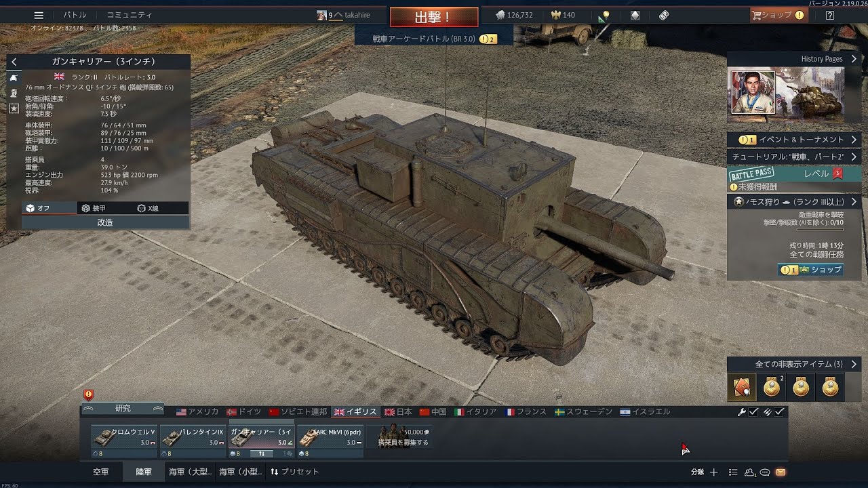The image size is (868, 488).
Task: Switch to イタリア nation tab
Action: pos(476,411)
